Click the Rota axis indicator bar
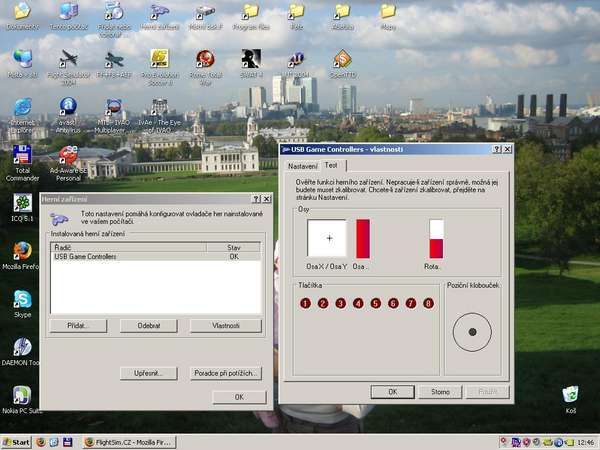The height and width of the screenshot is (450, 600). pyautogui.click(x=436, y=238)
